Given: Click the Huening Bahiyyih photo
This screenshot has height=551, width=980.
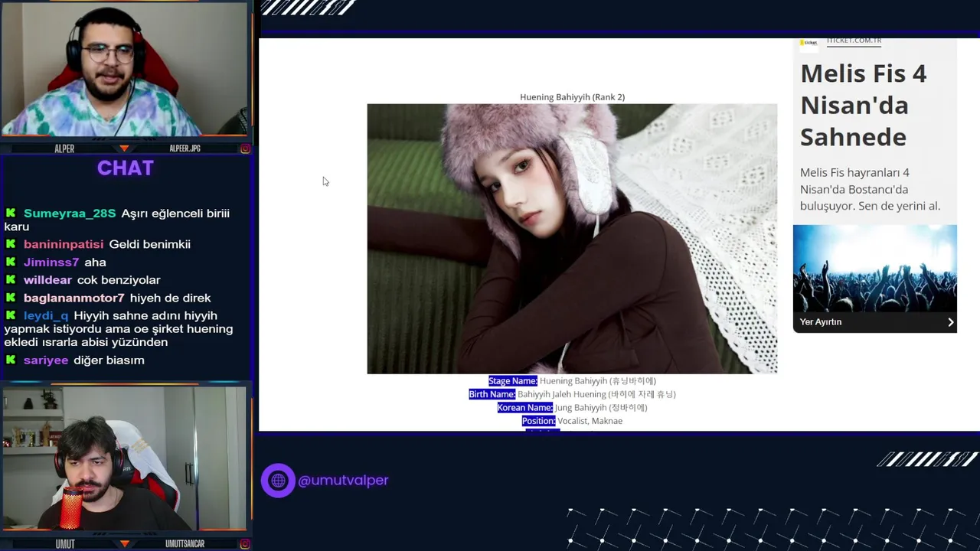Looking at the screenshot, I should point(572,239).
